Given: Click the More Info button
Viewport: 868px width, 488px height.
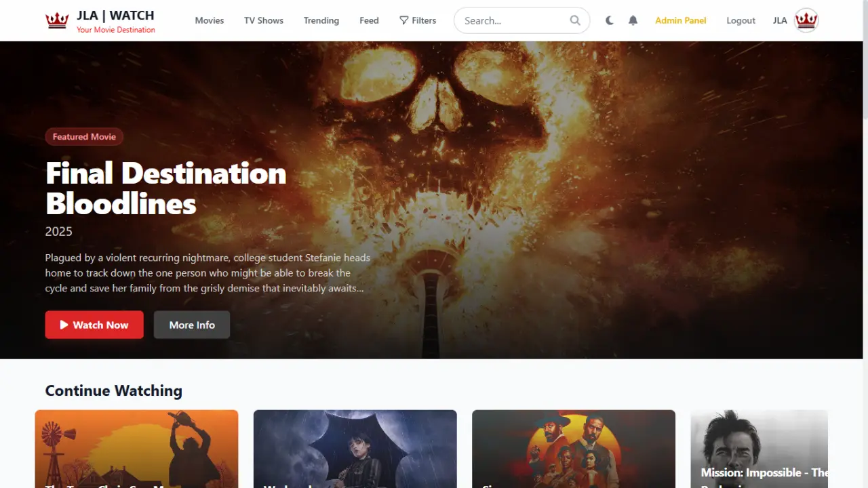Looking at the screenshot, I should [x=192, y=325].
